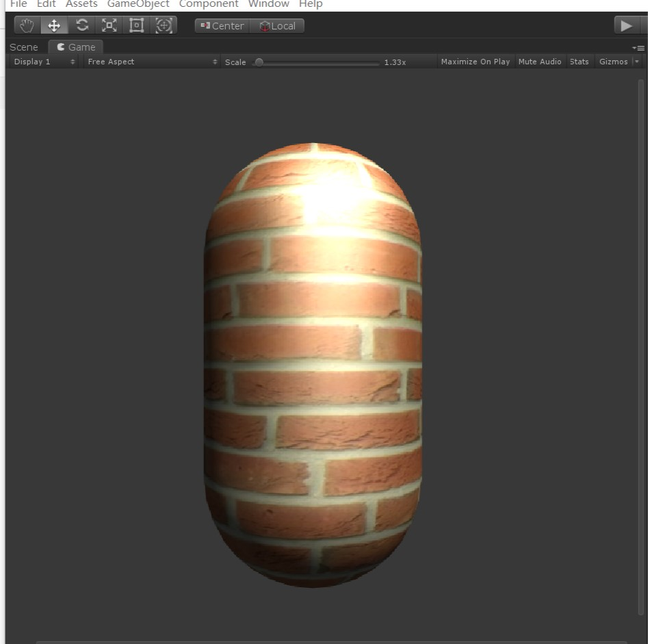Toggle Maximize On Play
The image size is (648, 644).
[475, 61]
